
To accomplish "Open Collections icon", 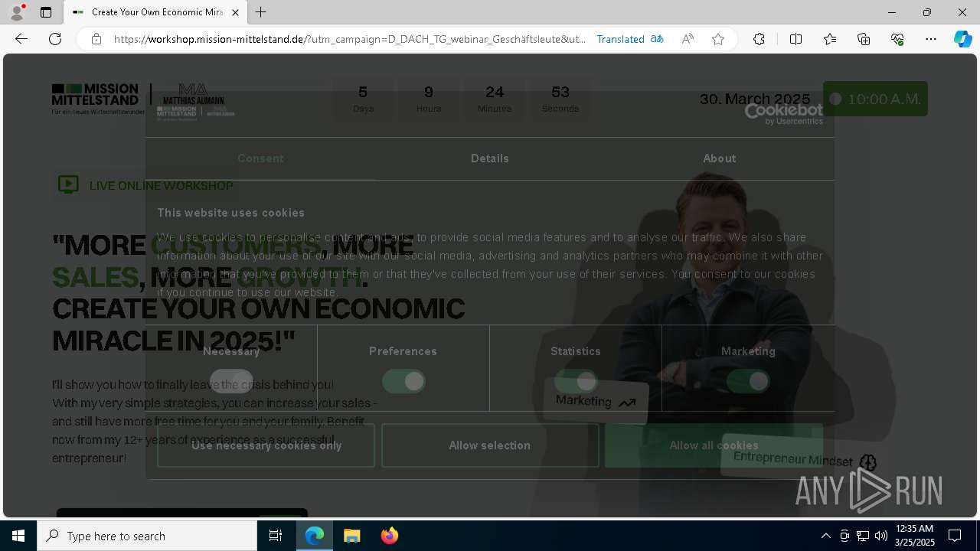I will pyautogui.click(x=864, y=39).
